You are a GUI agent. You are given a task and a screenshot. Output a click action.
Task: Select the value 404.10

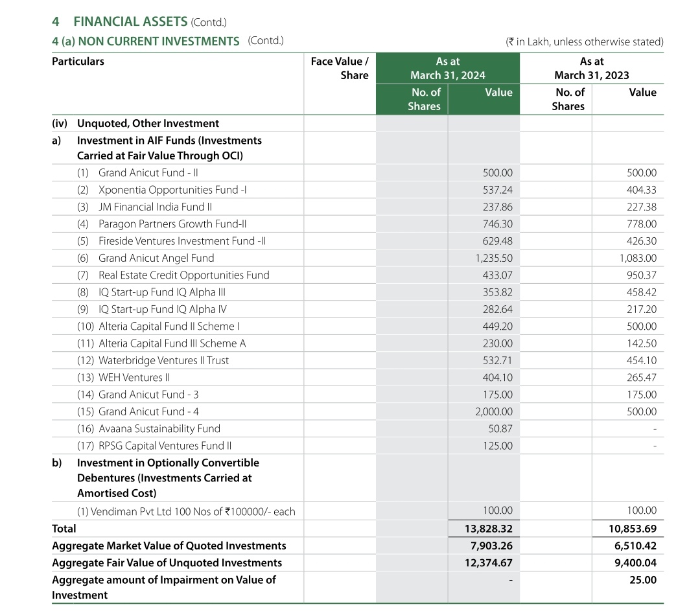click(497, 377)
